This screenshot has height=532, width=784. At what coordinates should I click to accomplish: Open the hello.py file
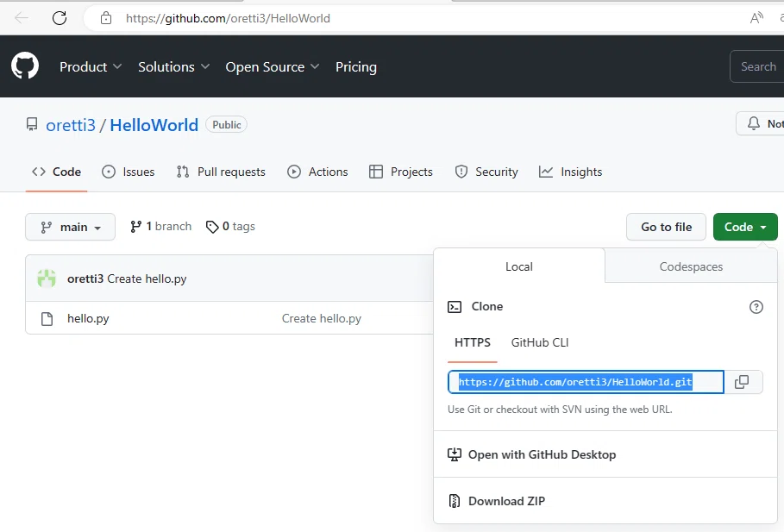tap(88, 318)
